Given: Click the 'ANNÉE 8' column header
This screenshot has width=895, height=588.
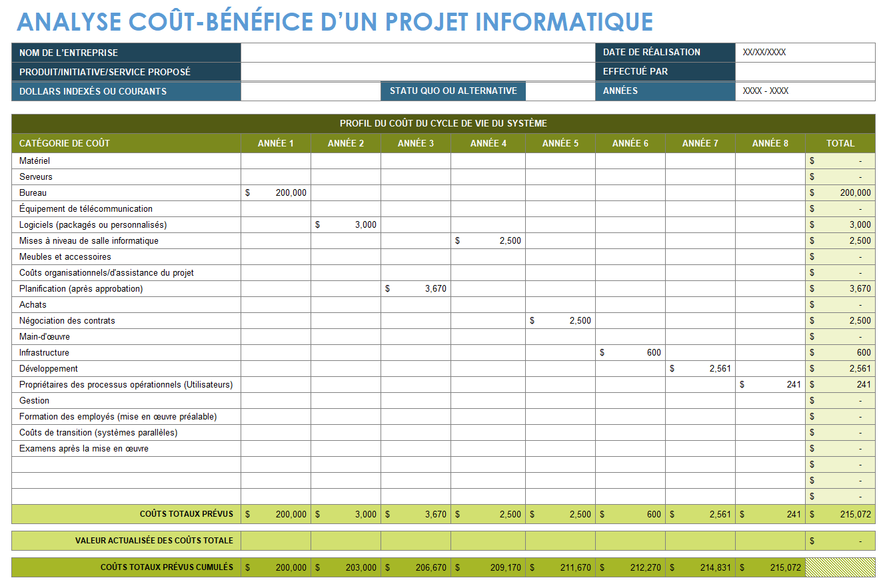Looking at the screenshot, I should (x=770, y=143).
